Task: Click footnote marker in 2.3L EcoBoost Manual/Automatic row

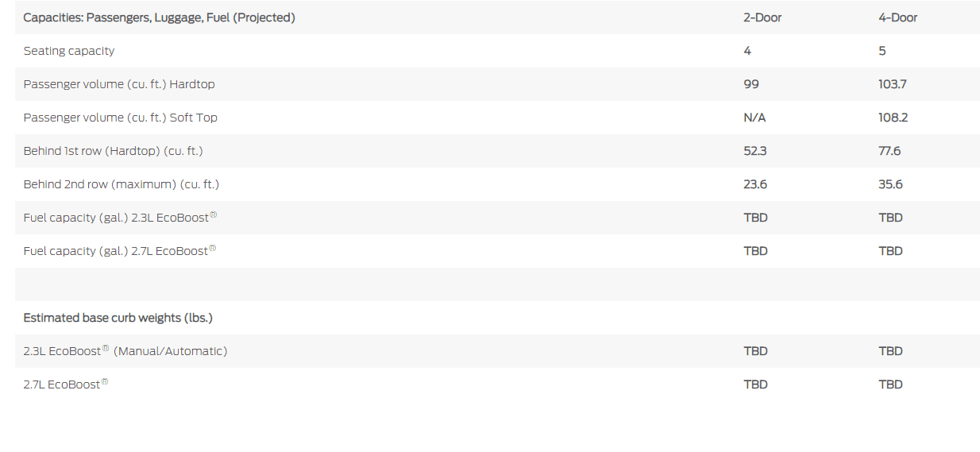Action: (x=106, y=348)
